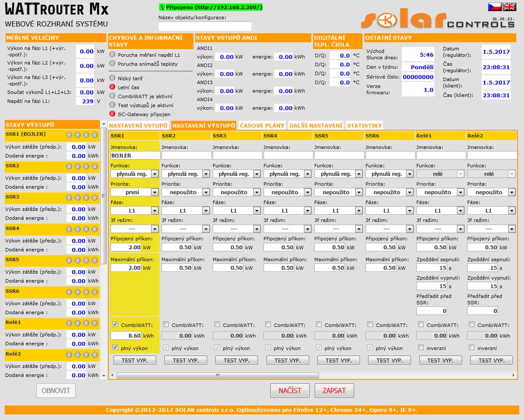Click TEST VYP. button under SSR3
Screen dimensions: 524x420
coord(236,360)
